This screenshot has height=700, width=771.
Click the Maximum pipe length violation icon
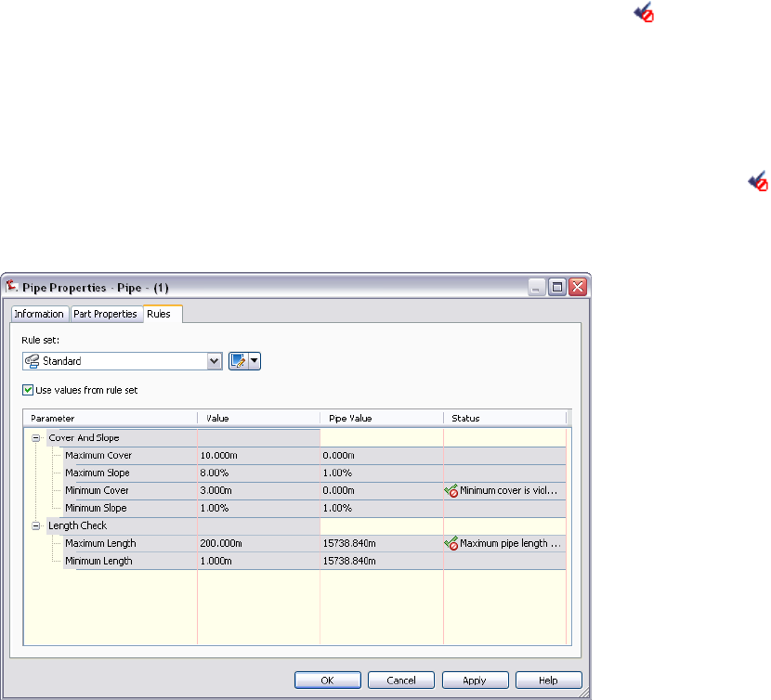tap(451, 543)
